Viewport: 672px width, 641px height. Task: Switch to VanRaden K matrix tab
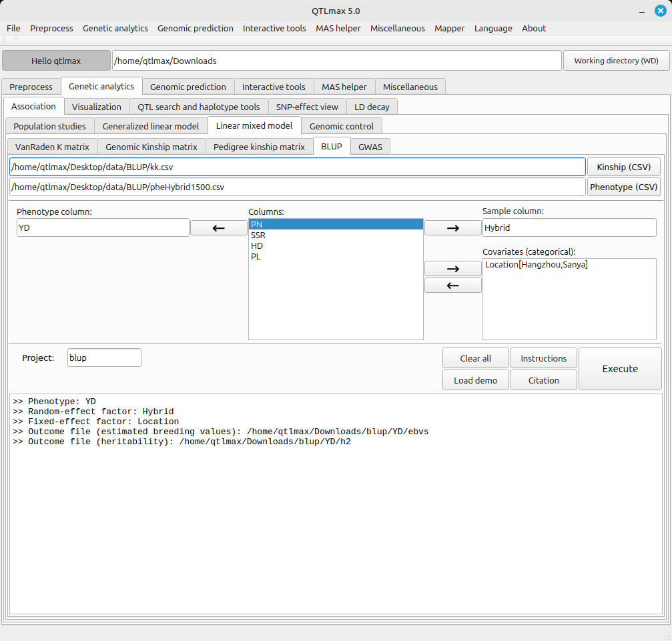pos(52,147)
